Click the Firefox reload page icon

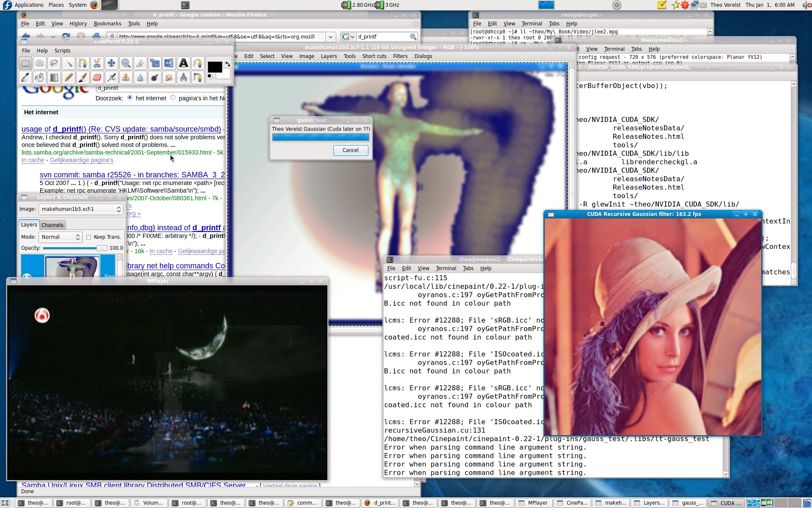coord(66,36)
